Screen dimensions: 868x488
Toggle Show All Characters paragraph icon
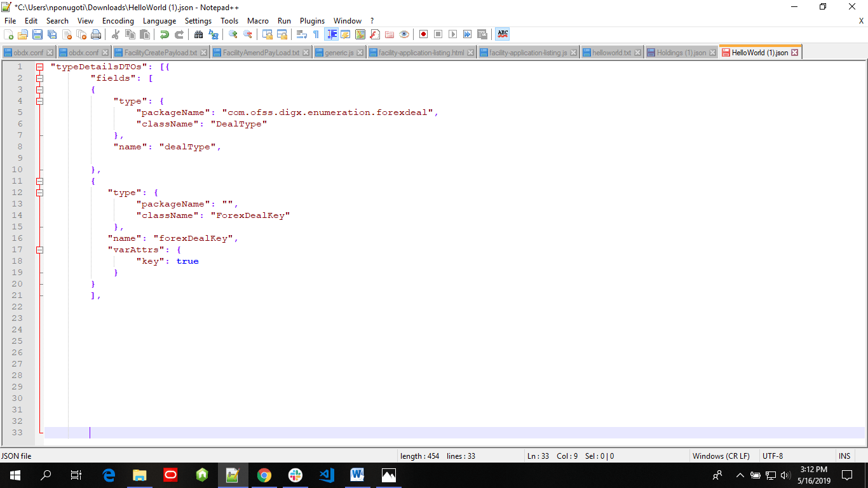pyautogui.click(x=316, y=34)
